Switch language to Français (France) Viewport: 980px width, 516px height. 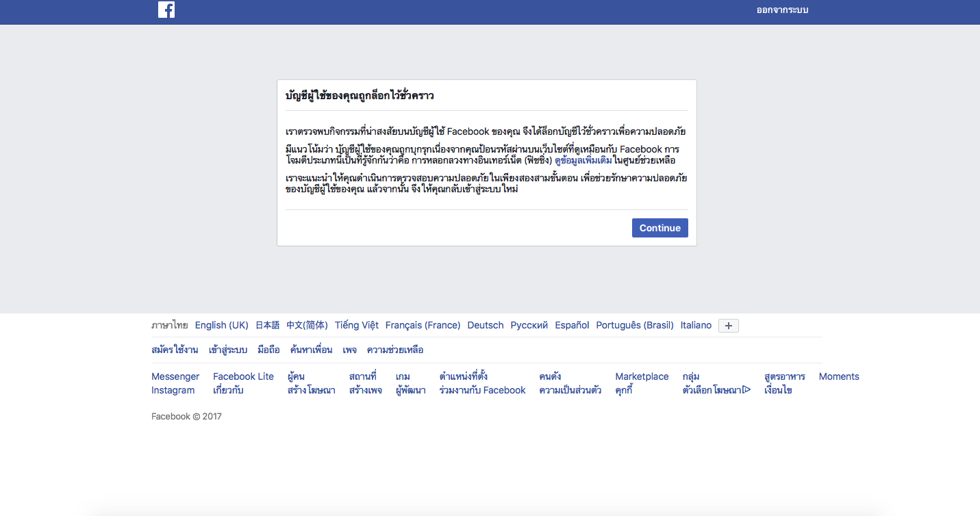[423, 325]
